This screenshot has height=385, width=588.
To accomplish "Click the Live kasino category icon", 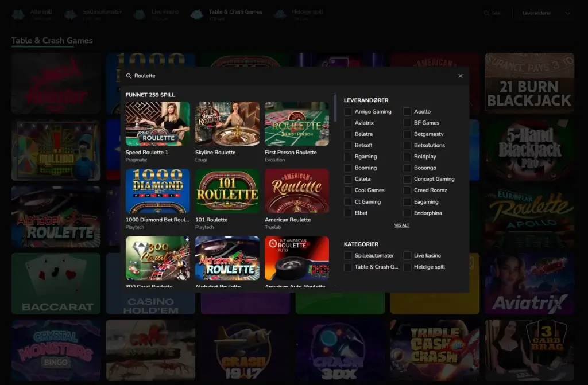I will pyautogui.click(x=140, y=14).
